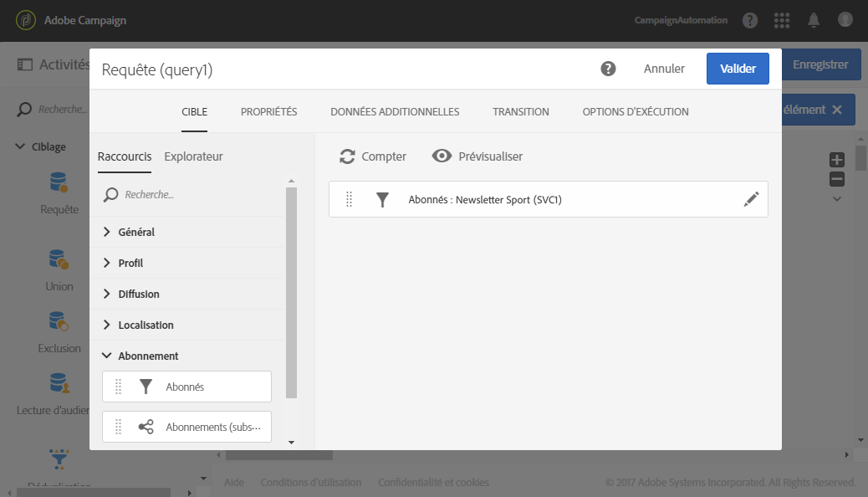Click drag handle of Abonnements shortcut

pos(118,427)
